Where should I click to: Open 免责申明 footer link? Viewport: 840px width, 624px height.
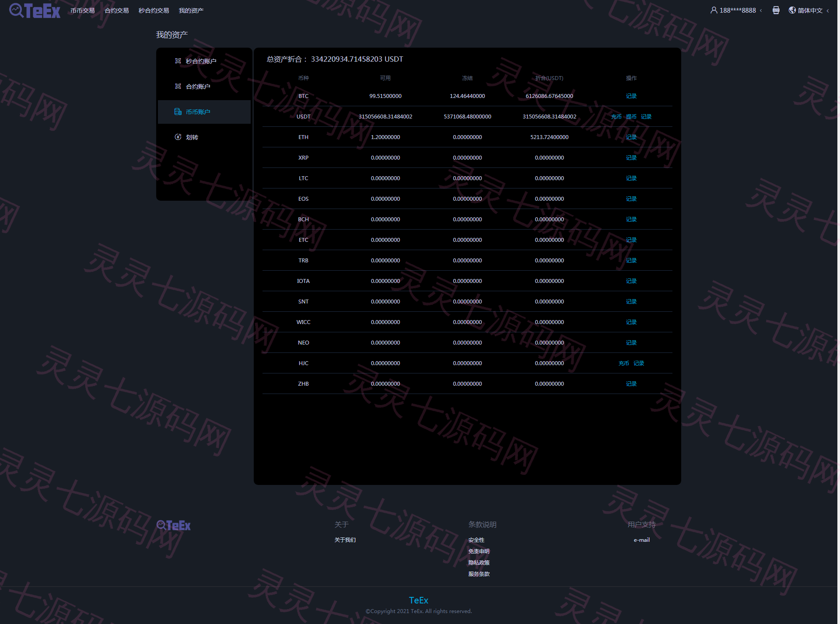479,551
